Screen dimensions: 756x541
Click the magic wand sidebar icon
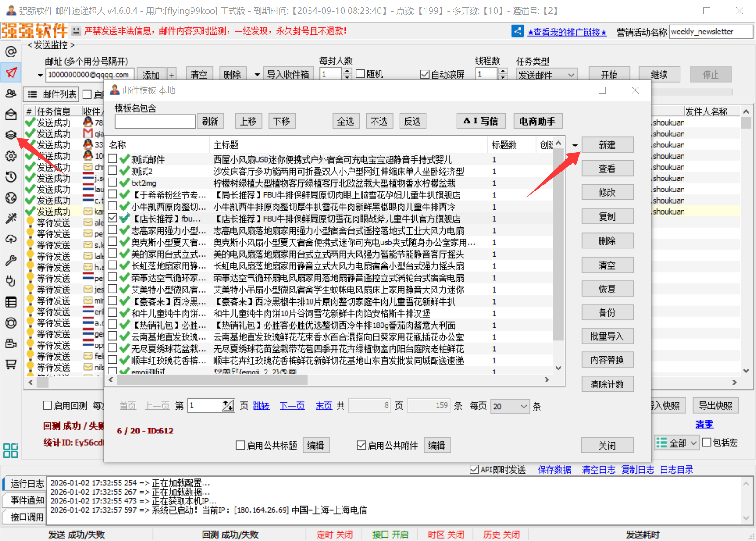pyautogui.click(x=11, y=218)
